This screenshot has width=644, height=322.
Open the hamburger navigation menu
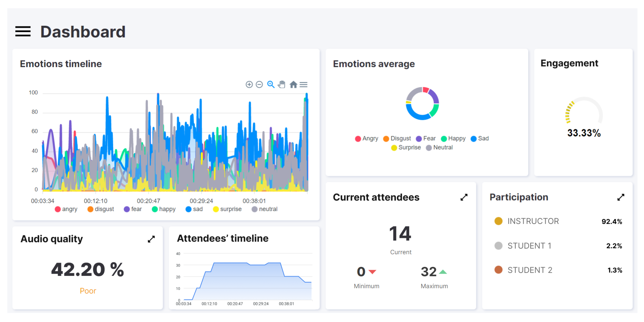(23, 32)
